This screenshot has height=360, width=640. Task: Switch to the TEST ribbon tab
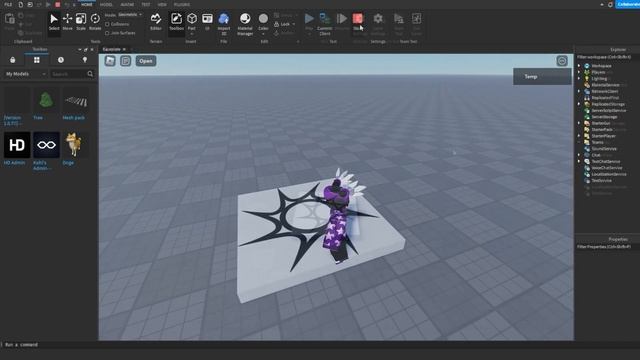tap(146, 4)
